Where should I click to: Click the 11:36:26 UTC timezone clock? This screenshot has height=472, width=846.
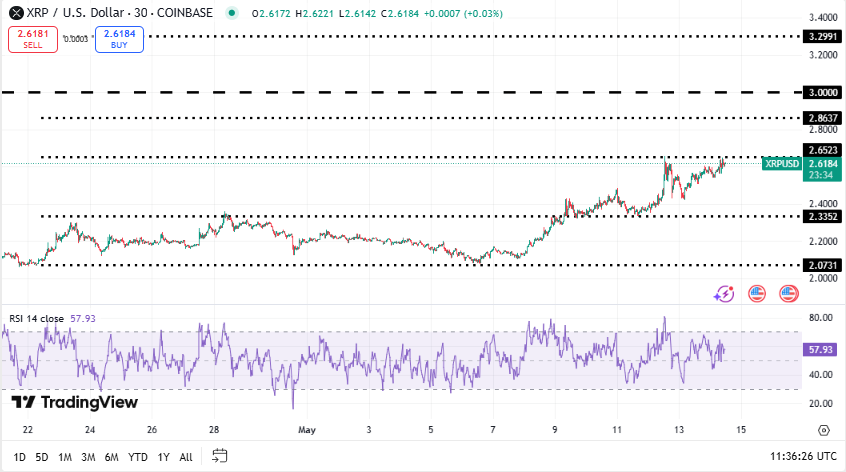pos(803,456)
